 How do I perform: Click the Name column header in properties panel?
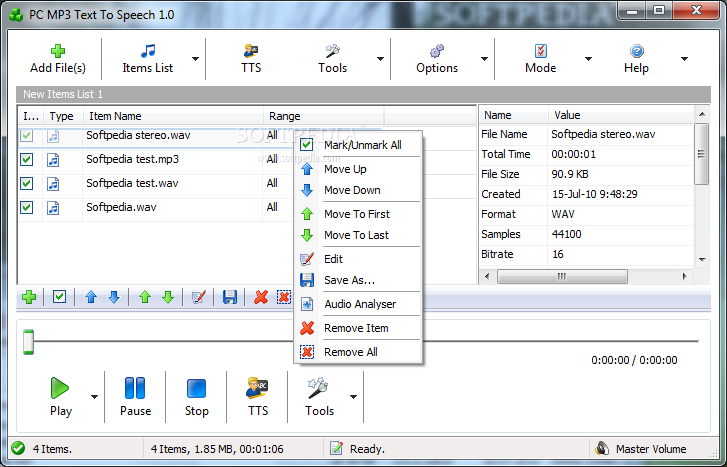click(x=513, y=115)
